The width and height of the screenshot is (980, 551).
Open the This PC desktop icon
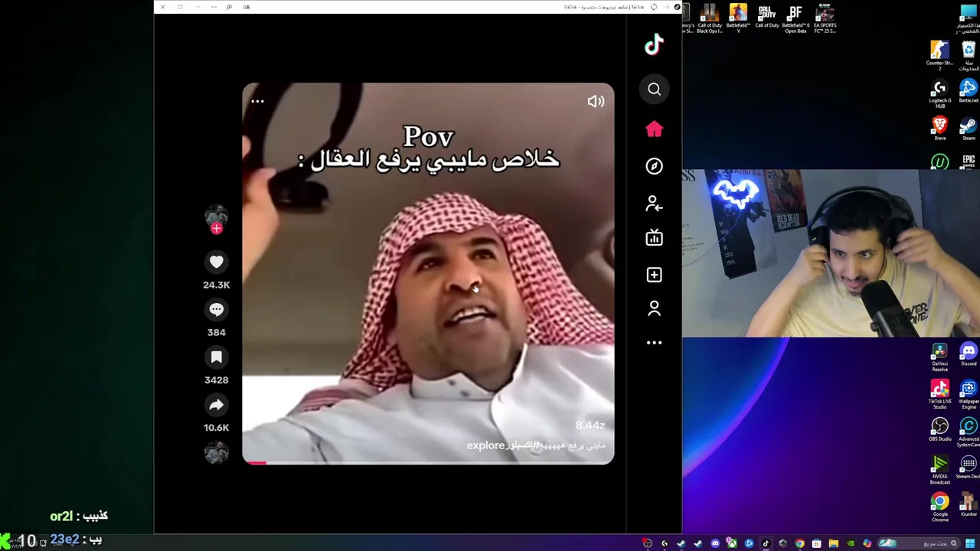(x=969, y=20)
